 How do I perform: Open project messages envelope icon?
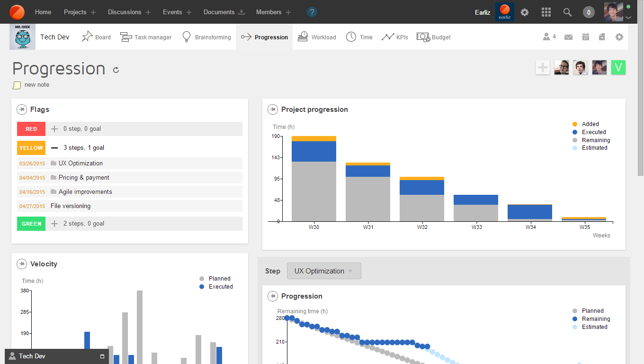pos(569,37)
